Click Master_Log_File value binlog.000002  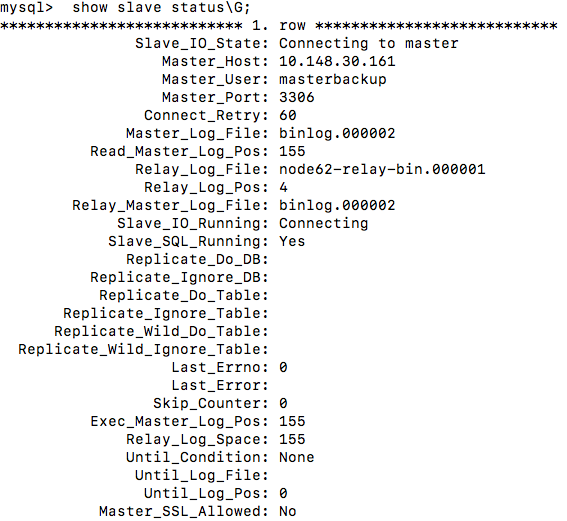pos(337,134)
